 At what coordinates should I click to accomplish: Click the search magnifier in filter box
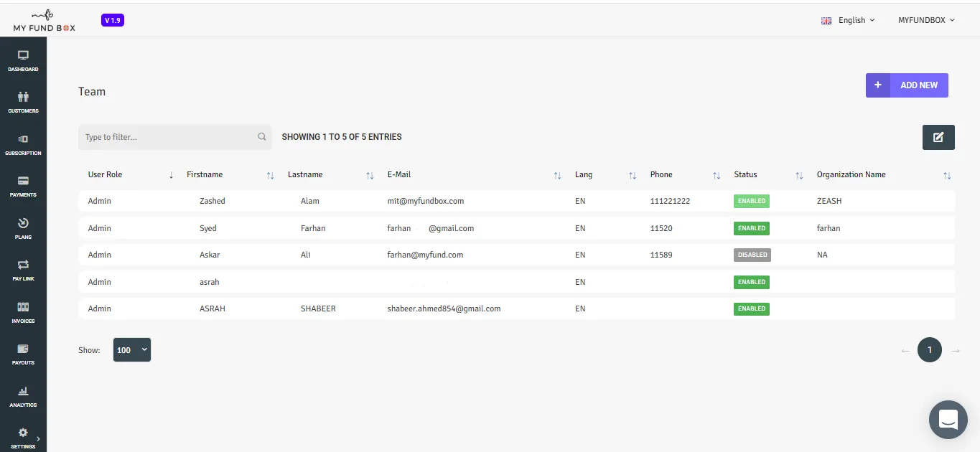[x=262, y=137]
